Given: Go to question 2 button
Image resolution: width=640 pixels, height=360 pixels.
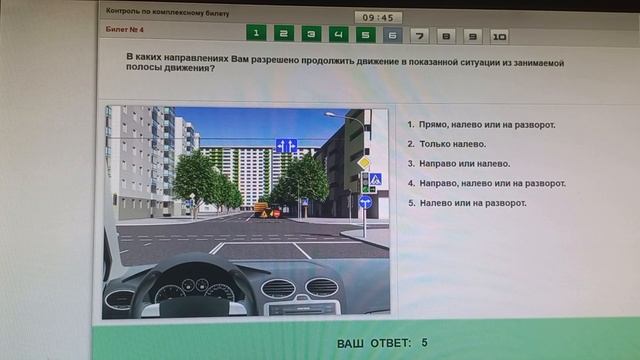Looking at the screenshot, I should [284, 34].
